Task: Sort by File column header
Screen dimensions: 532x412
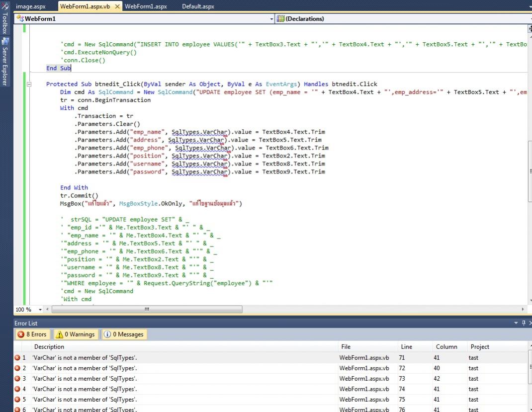Action: 368,346
